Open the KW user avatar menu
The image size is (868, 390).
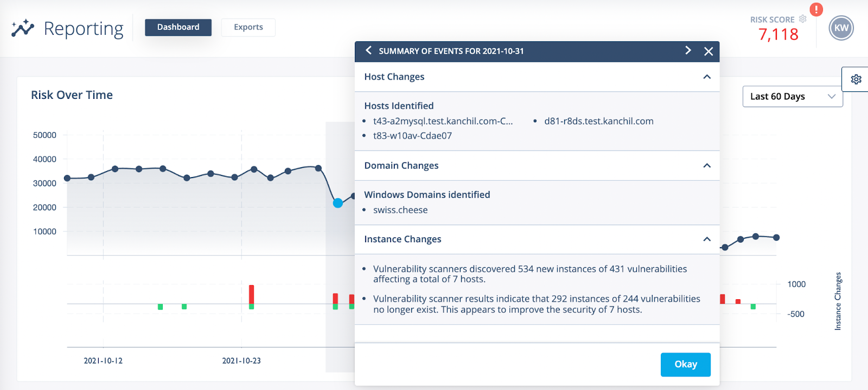841,28
